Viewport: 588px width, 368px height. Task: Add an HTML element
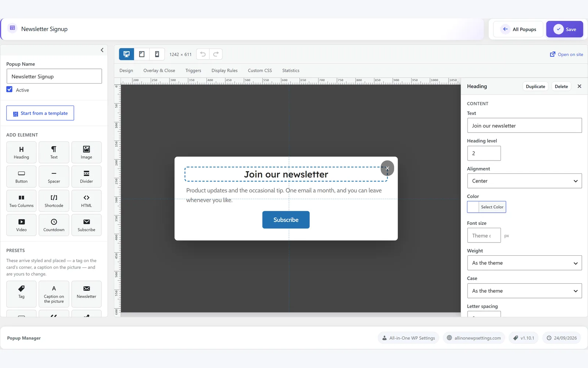pyautogui.click(x=86, y=201)
